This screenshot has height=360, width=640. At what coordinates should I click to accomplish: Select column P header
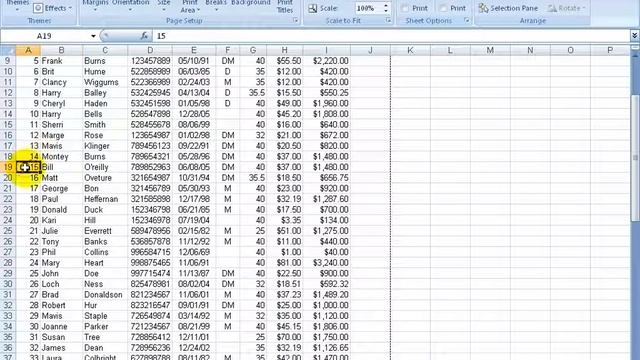(x=610, y=50)
